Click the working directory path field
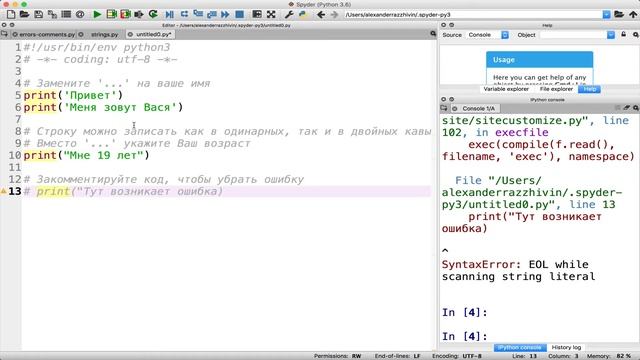This screenshot has height=360, width=640. click(473, 15)
